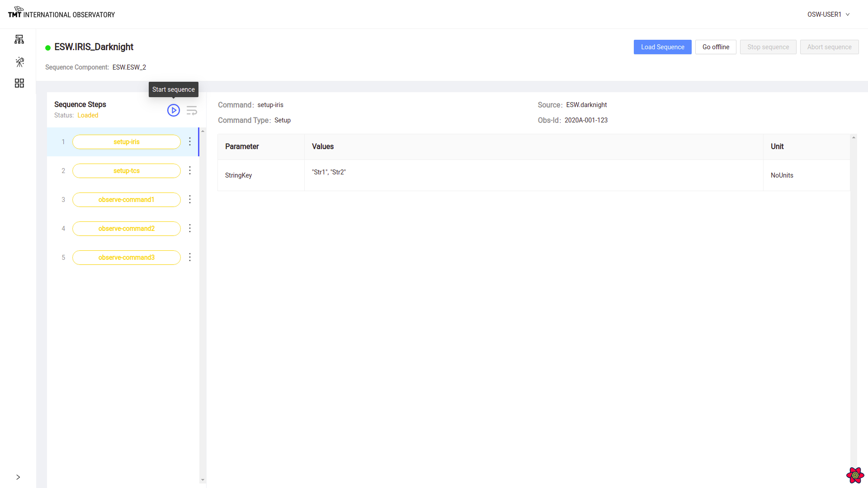
Task: Click the Load Sequence button
Action: tap(662, 47)
